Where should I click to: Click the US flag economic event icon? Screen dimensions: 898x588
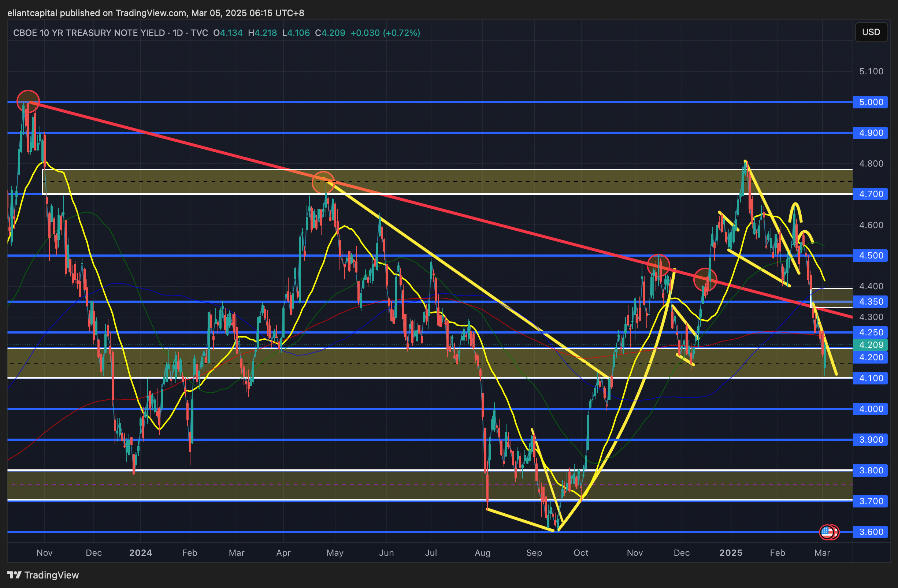click(827, 532)
